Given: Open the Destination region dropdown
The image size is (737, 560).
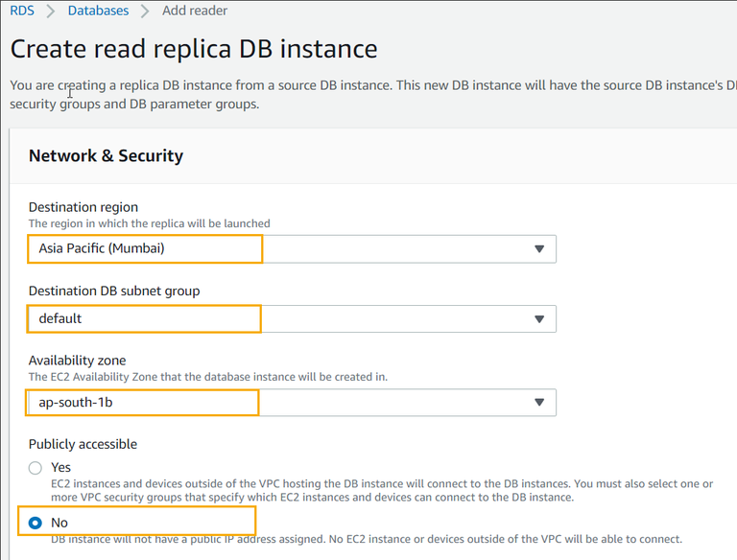Looking at the screenshot, I should tap(292, 249).
